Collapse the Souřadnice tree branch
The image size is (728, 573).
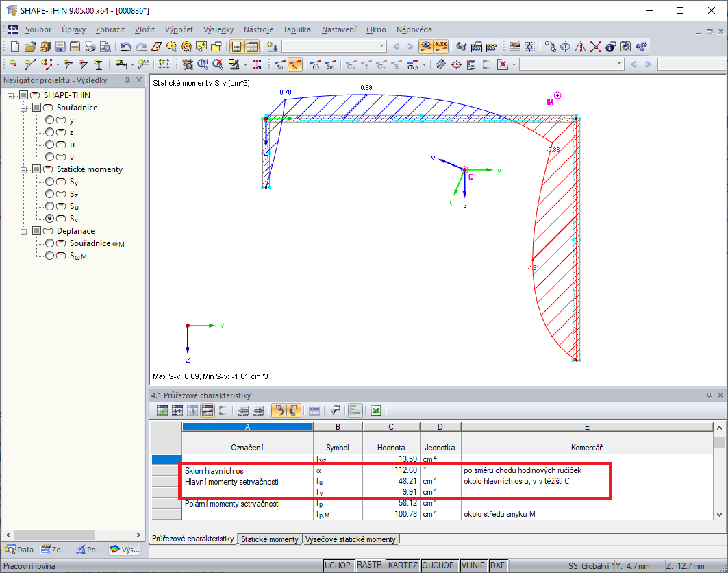point(24,108)
